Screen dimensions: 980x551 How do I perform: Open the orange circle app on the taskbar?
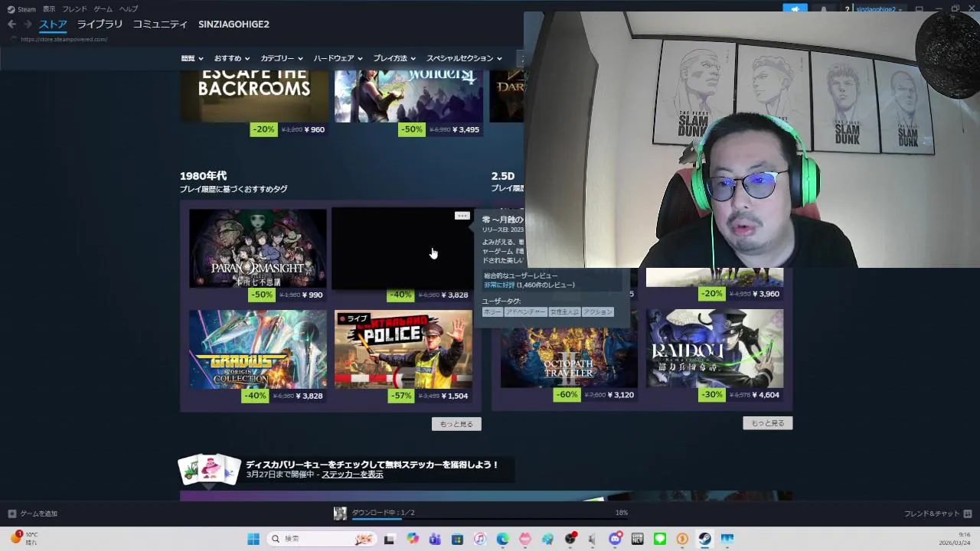click(x=682, y=539)
